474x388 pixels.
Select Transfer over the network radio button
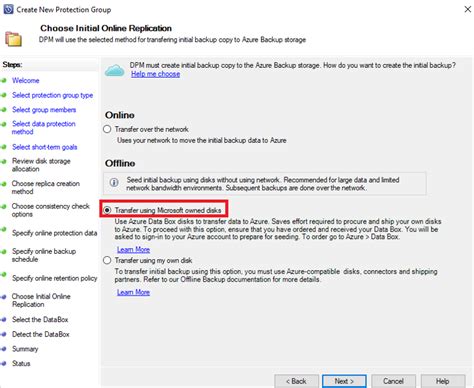[x=107, y=129]
